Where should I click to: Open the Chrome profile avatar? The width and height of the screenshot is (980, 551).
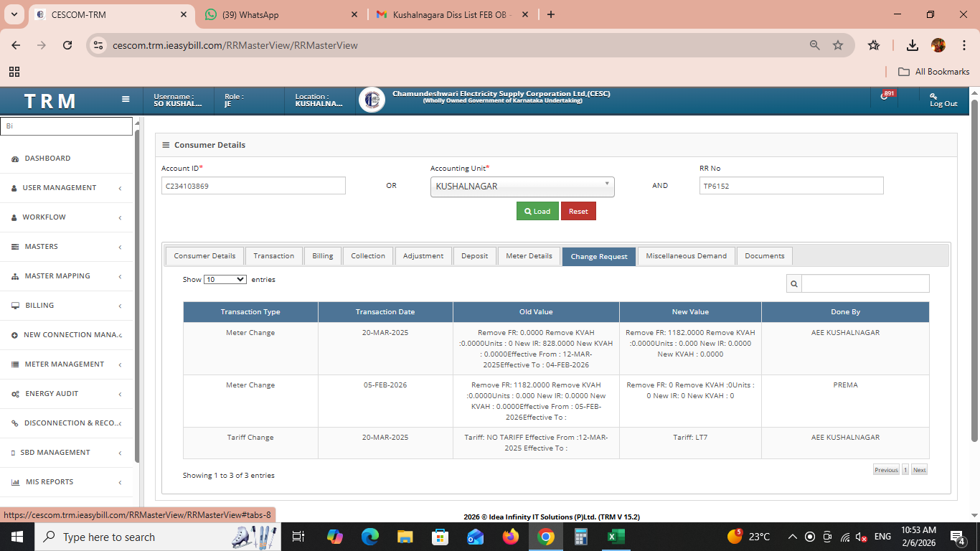(x=938, y=45)
